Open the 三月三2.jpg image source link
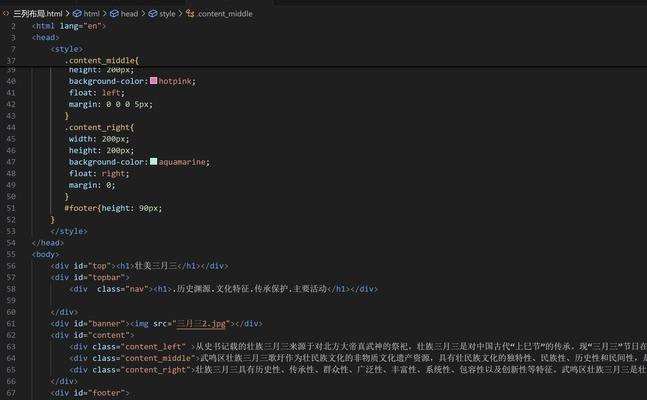 (201, 324)
